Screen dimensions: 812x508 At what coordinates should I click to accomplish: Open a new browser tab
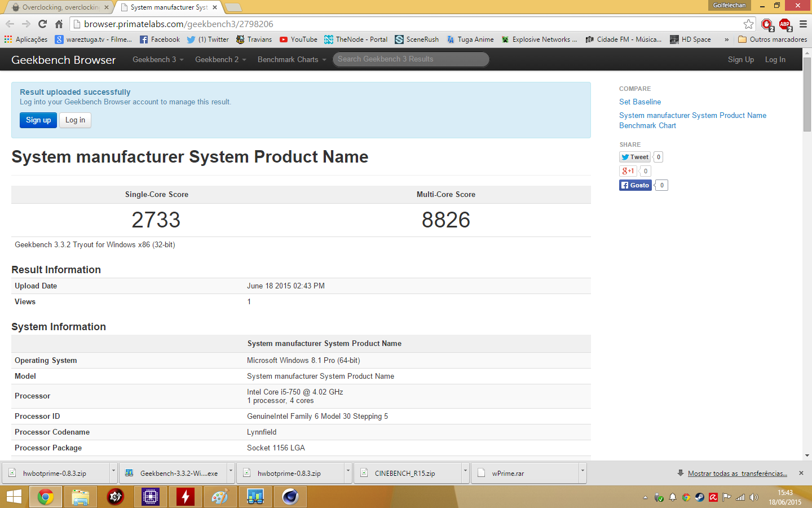pos(233,7)
